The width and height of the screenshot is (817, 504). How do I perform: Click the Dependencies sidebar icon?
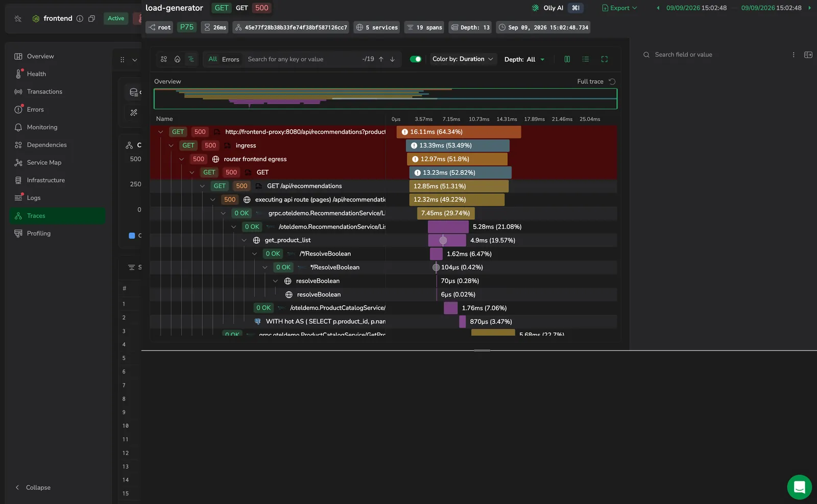click(18, 145)
